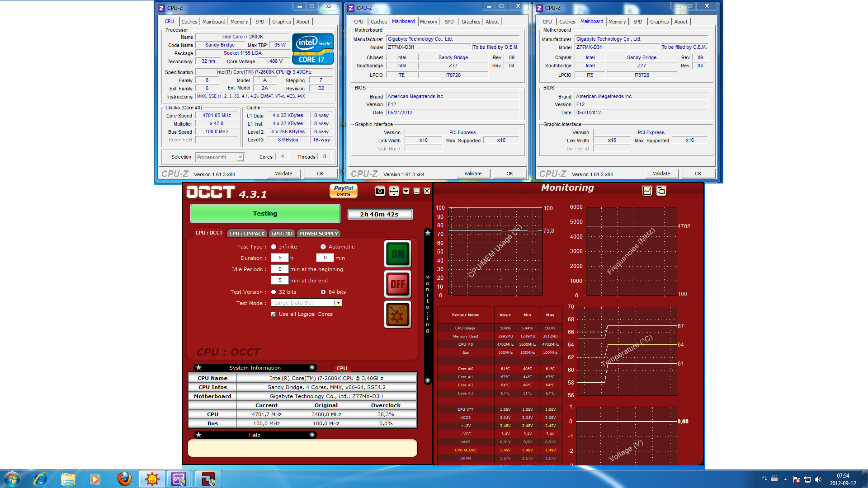Click the star above the vertical Monitoring label
The height and width of the screenshot is (488, 868).
coord(428,233)
